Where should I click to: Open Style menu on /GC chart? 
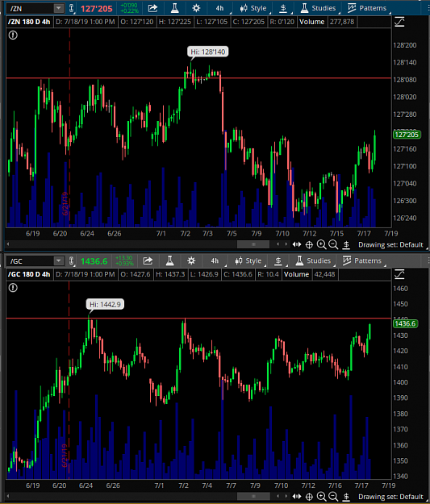point(248,260)
